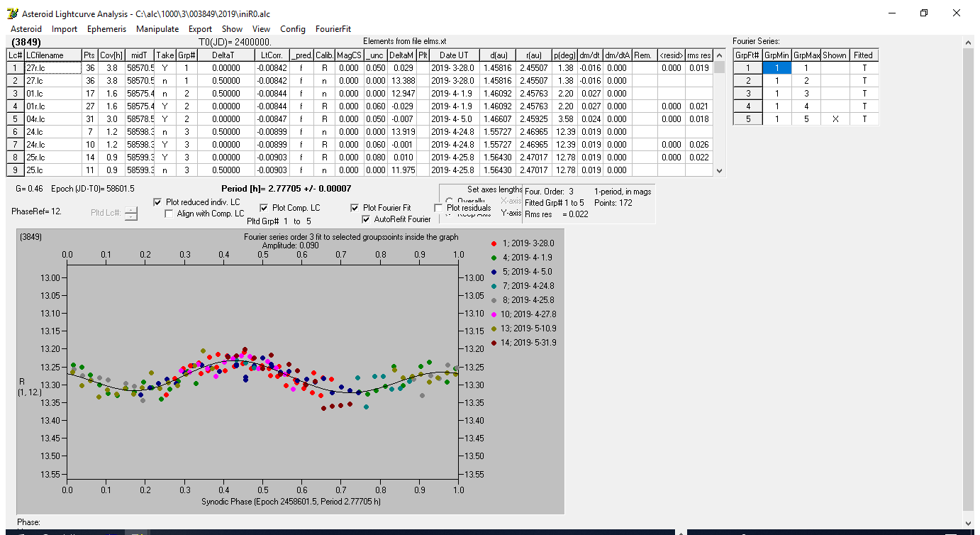Open the Show menu

232,29
